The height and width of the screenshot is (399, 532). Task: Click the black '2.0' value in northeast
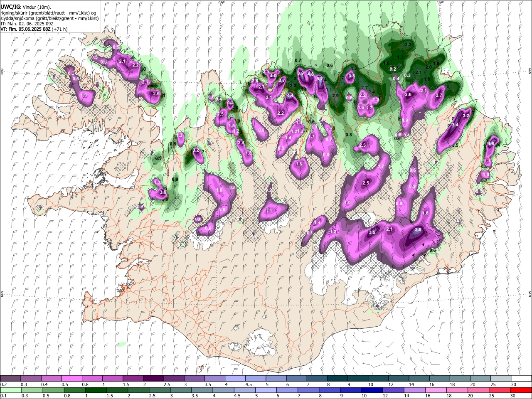(x=429, y=67)
